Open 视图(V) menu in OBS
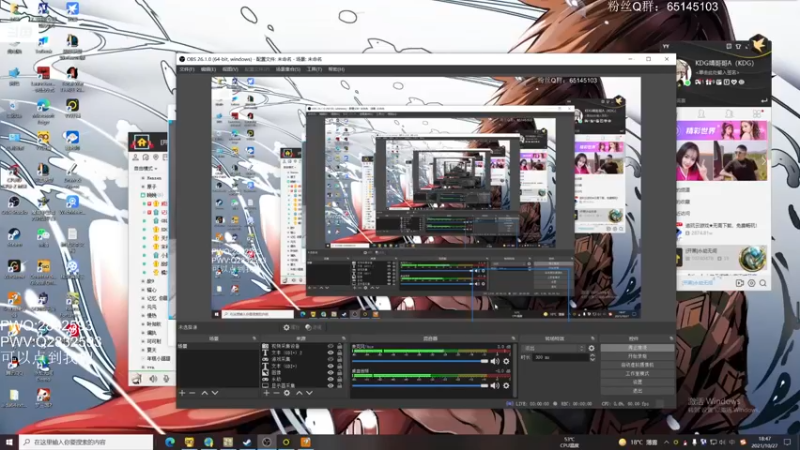 pos(230,69)
